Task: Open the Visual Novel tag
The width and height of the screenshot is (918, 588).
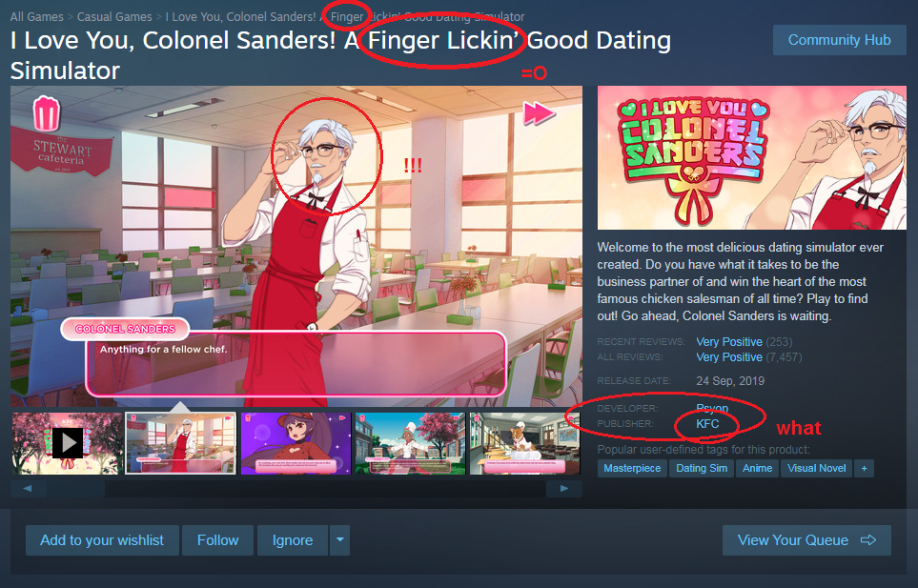Action: point(816,468)
